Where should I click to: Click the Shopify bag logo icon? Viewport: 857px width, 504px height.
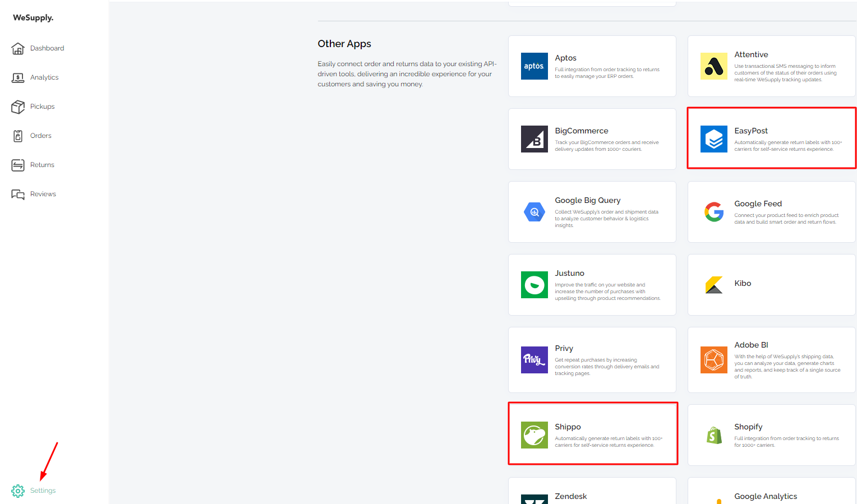pos(714,435)
